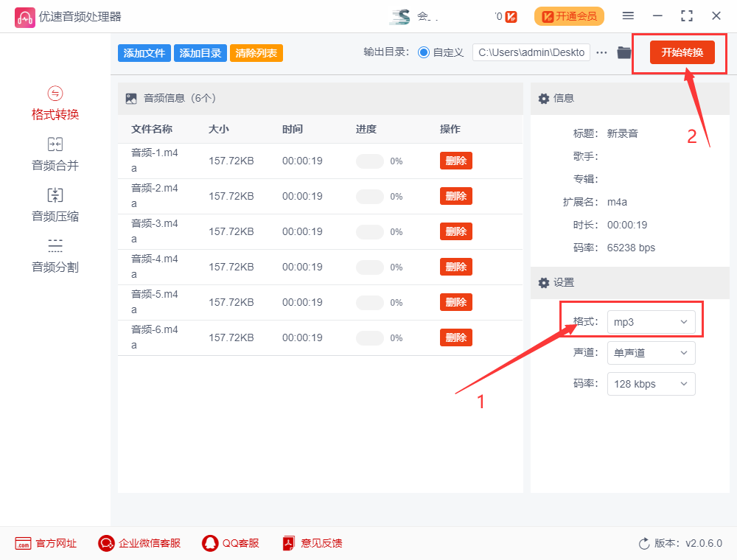The height and width of the screenshot is (560, 737).
Task: Delete 音频-3.m4a using its 删除 button
Action: [455, 231]
